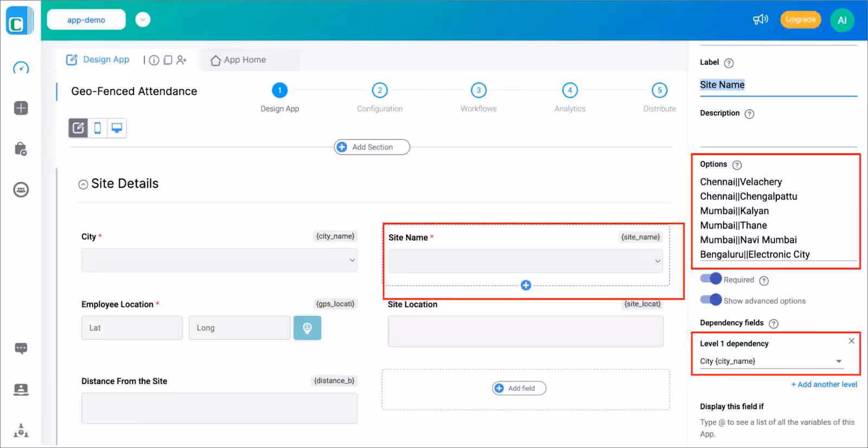Screen dimensions: 868x448
Task: Click the Bengaluru||Electronic City option line
Action: pyautogui.click(x=755, y=254)
